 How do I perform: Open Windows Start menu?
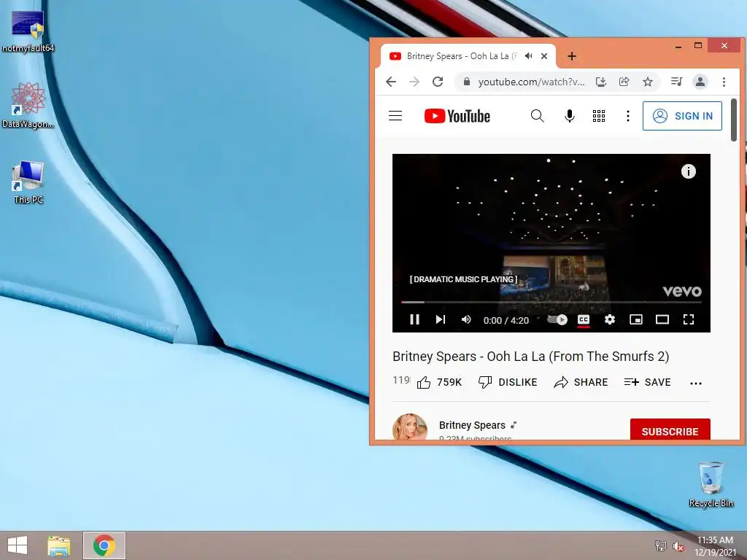coord(18,545)
